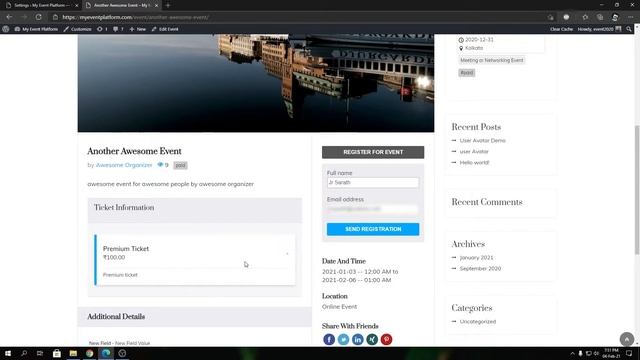Click the Another Awesome Event title
This screenshot has width=640, height=360.
pyautogui.click(x=134, y=151)
